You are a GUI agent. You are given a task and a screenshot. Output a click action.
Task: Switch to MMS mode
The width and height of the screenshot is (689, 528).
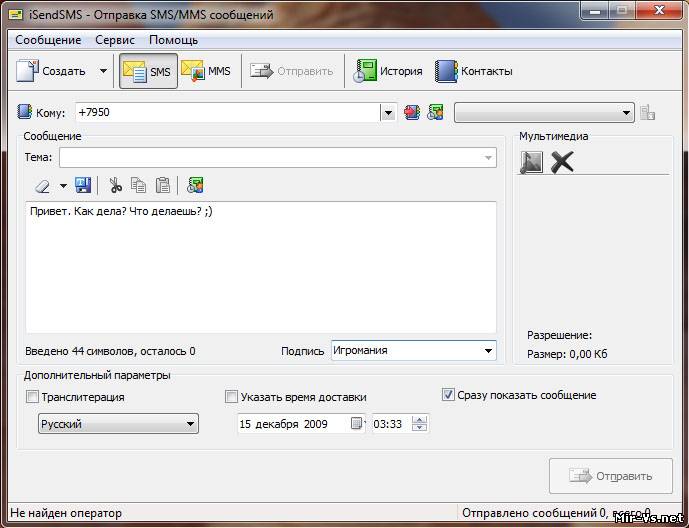click(x=206, y=71)
